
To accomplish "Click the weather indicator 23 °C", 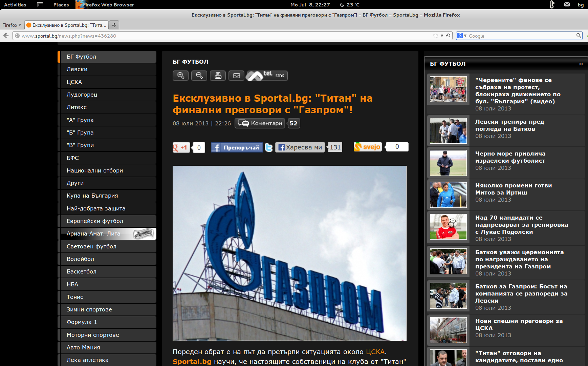I will point(350,5).
